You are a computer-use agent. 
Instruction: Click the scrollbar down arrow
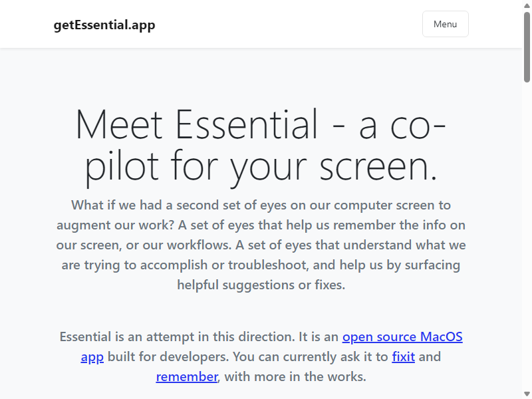click(527, 394)
